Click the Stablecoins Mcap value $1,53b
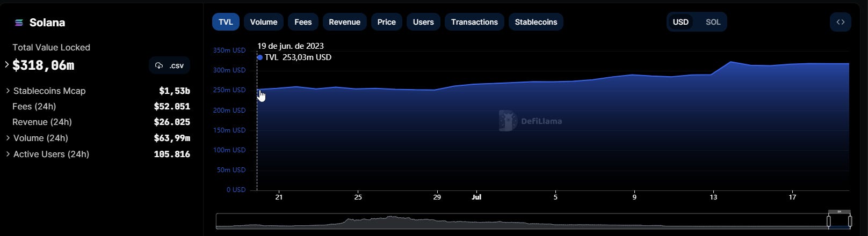 (x=175, y=91)
